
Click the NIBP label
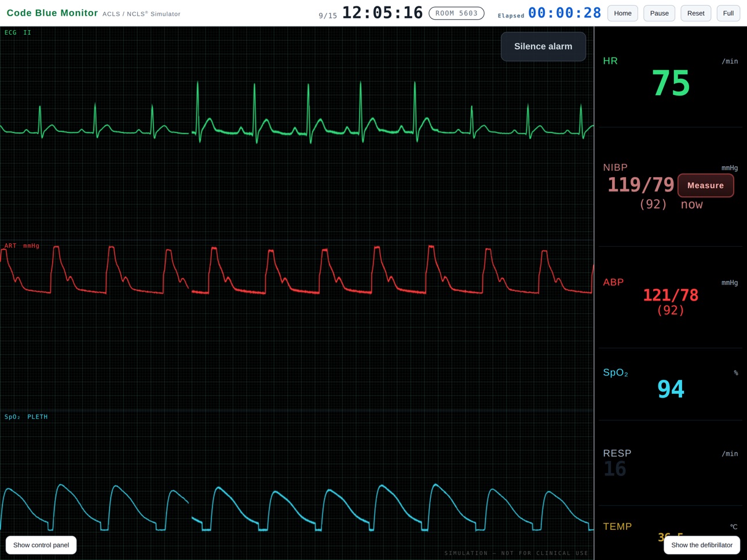tap(615, 167)
